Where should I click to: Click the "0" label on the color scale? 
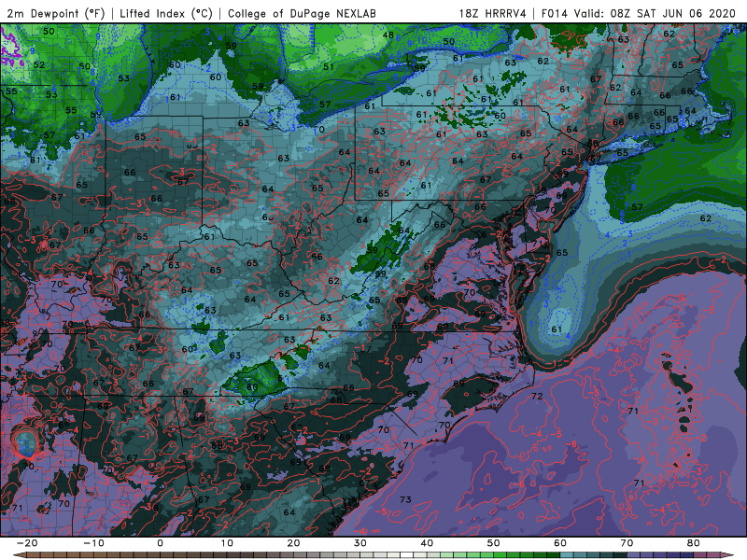(x=160, y=543)
